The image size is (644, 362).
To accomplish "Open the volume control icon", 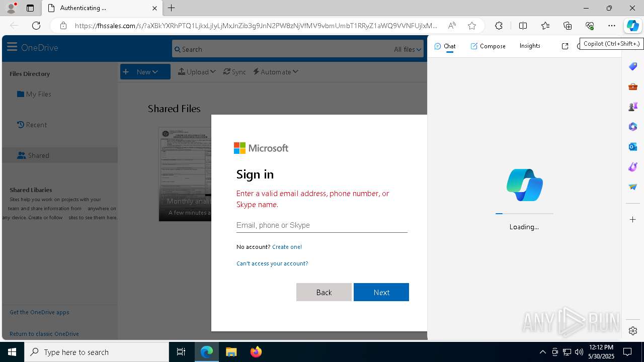I will tap(579, 352).
